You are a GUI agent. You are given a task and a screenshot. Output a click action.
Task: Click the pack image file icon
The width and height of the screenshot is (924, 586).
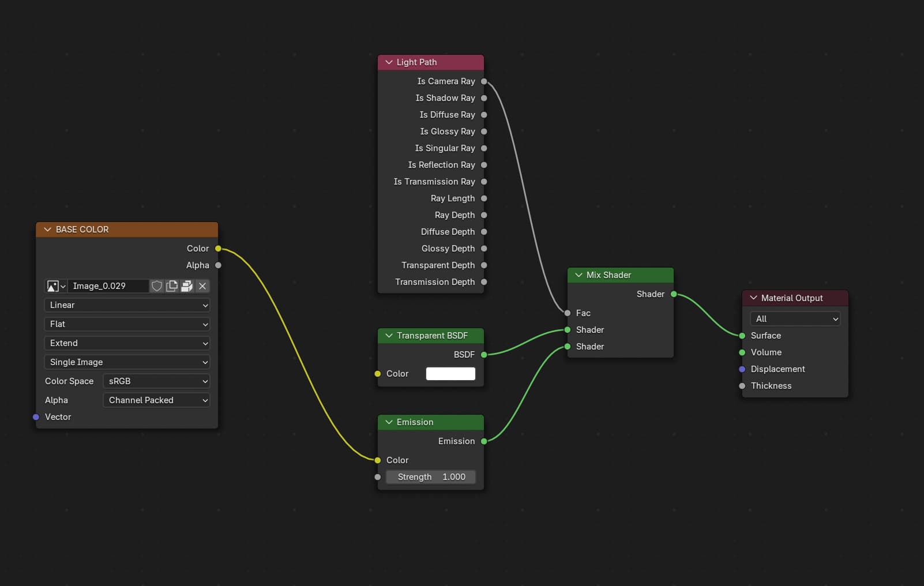[x=187, y=286]
